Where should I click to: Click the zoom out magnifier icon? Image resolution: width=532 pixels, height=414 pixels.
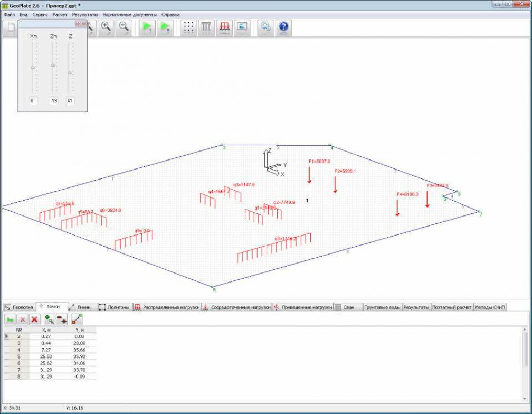click(124, 27)
